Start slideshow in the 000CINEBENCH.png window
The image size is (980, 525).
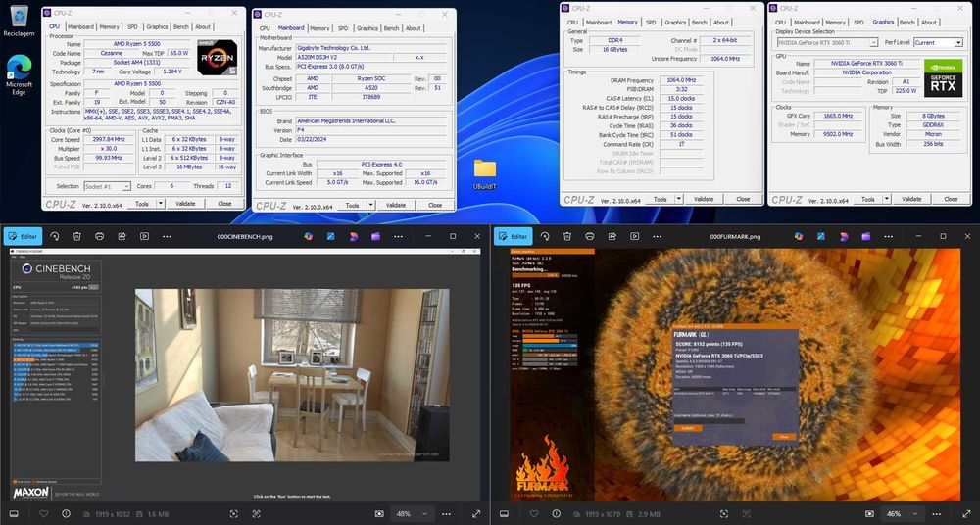coord(144,236)
